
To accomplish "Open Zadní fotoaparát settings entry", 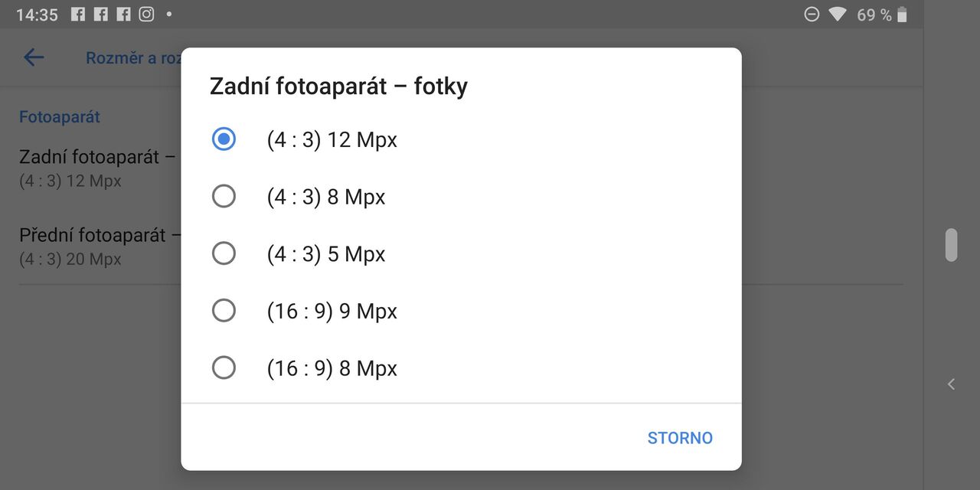I will [92, 167].
